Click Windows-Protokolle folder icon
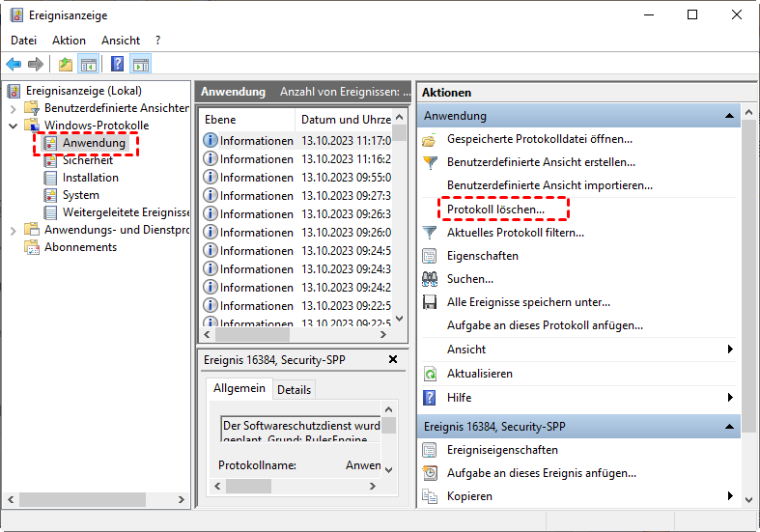The width and height of the screenshot is (760, 532). (x=32, y=125)
